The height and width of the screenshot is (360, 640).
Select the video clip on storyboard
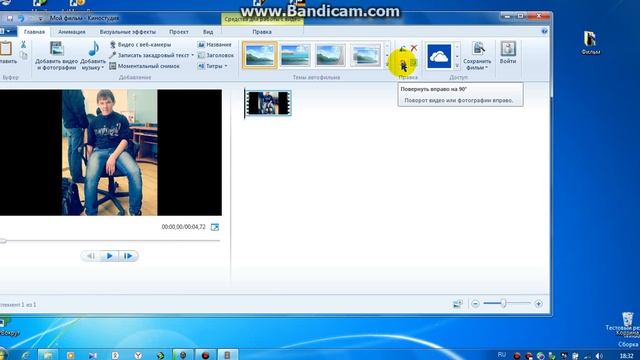[x=268, y=103]
